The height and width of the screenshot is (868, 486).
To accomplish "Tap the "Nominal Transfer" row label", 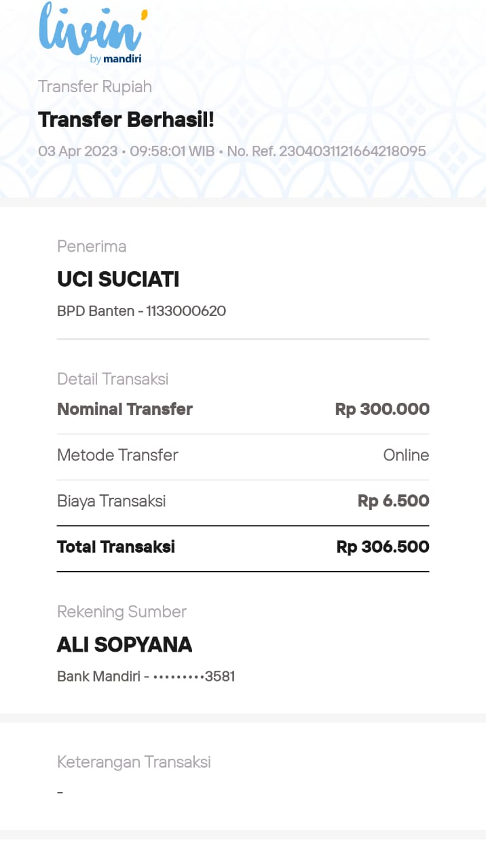I will coord(125,409).
